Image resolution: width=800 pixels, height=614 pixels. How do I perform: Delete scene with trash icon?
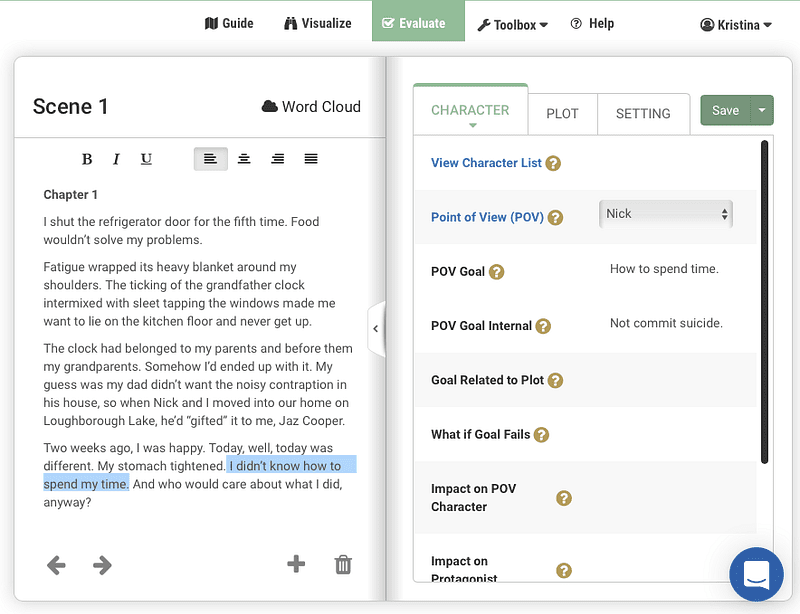click(343, 564)
